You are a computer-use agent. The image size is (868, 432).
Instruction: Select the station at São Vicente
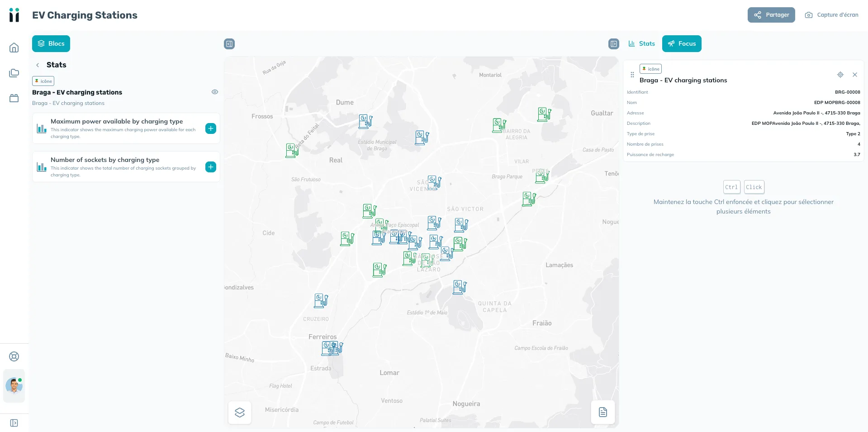434,182
